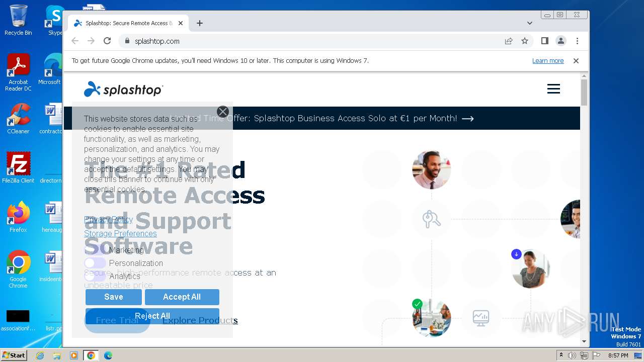The image size is (644, 362).
Task: Toggle the Personalization cookies switch
Action: (95, 263)
